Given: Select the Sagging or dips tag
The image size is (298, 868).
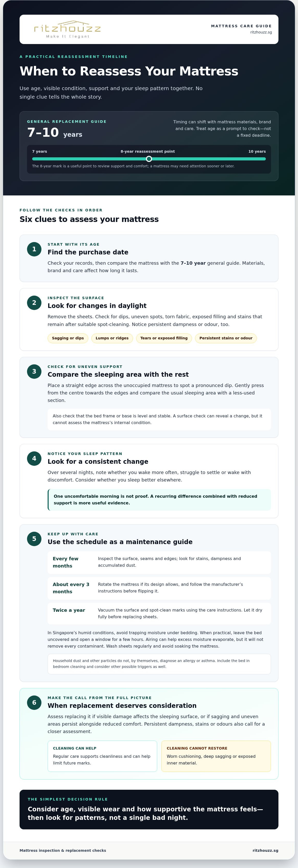Looking at the screenshot, I should [68, 338].
